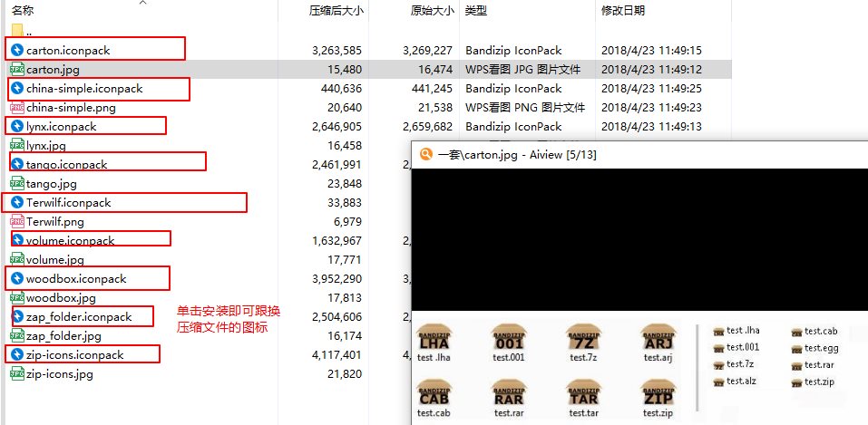
Task: Click the woodbox.jpg file icon
Action: pyautogui.click(x=17, y=298)
